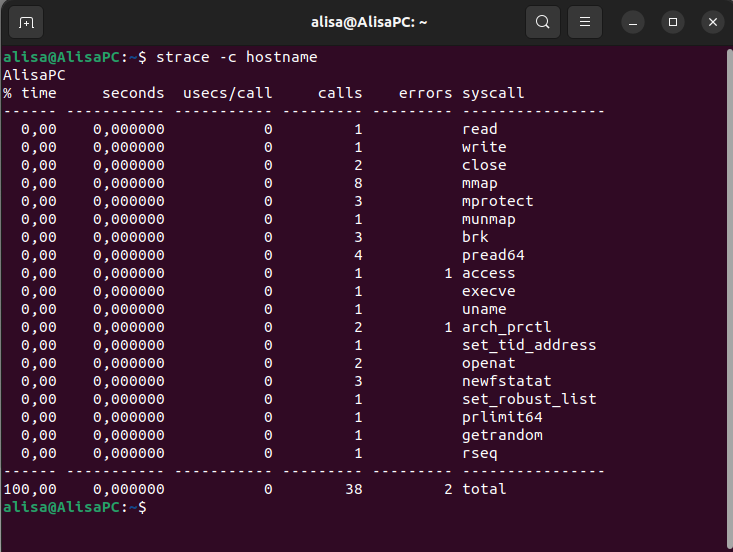This screenshot has height=552, width=733.
Task: Close the terminal window
Action: (x=712, y=22)
